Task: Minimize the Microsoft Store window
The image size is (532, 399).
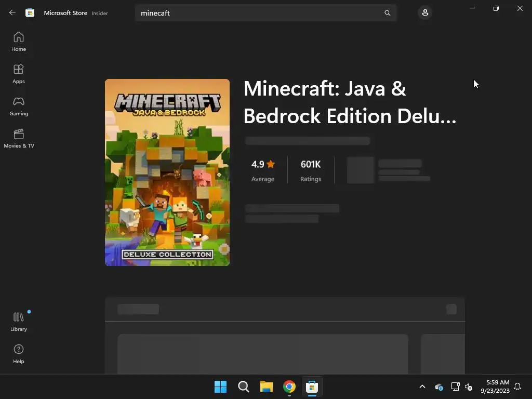Action: (472, 8)
